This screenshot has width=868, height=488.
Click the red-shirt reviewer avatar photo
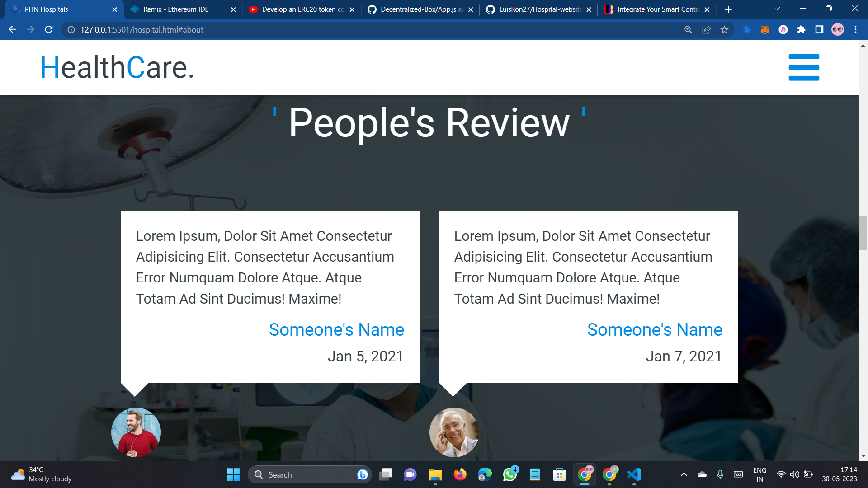coord(136,432)
